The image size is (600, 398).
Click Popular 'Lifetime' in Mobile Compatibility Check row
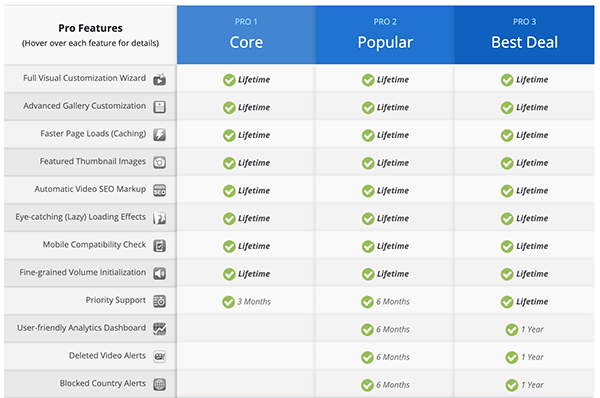393,246
